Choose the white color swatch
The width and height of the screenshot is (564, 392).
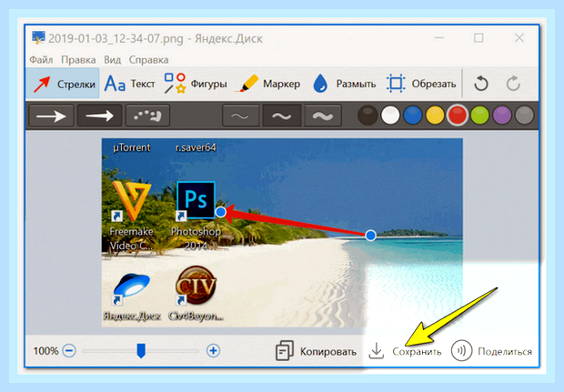click(x=390, y=116)
